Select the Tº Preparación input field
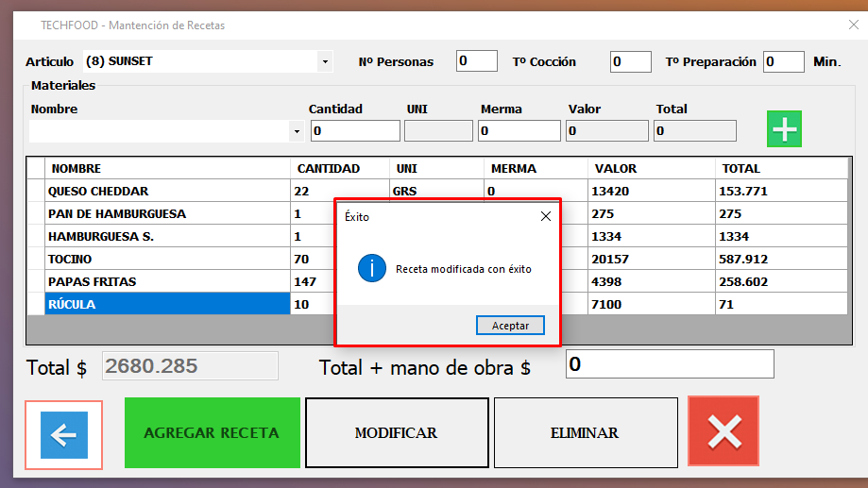Viewport: 868px width, 488px height. pos(783,61)
